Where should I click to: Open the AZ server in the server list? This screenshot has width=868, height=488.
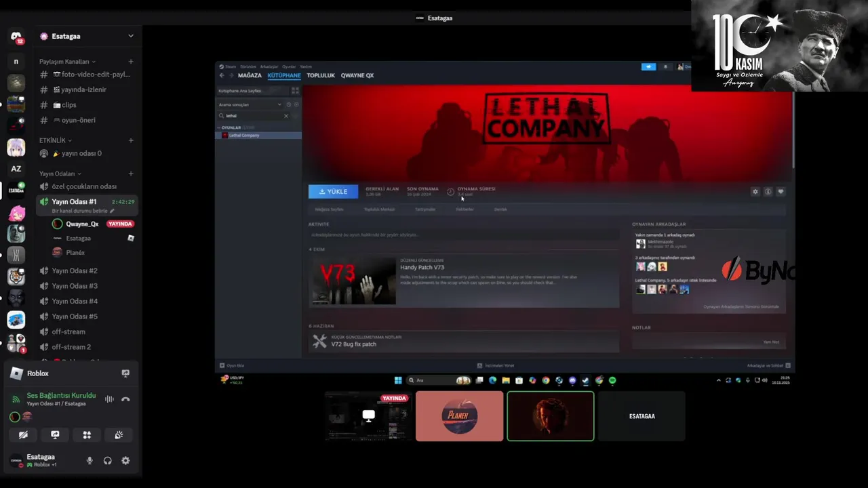(x=16, y=169)
